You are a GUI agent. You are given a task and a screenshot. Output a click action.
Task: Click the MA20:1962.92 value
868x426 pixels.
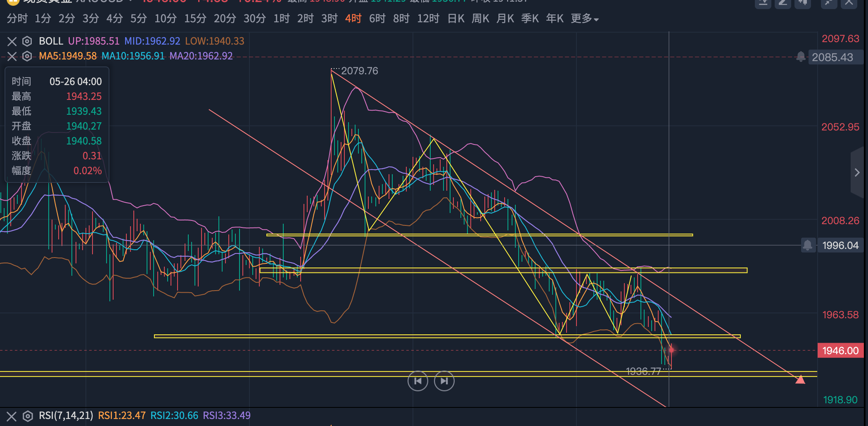[x=201, y=56]
